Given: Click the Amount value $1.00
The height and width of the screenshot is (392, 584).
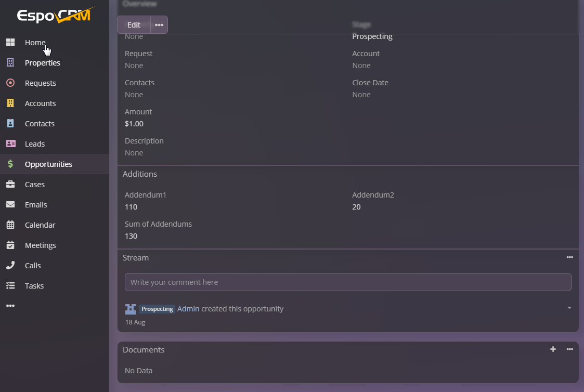Looking at the screenshot, I should coord(134,124).
